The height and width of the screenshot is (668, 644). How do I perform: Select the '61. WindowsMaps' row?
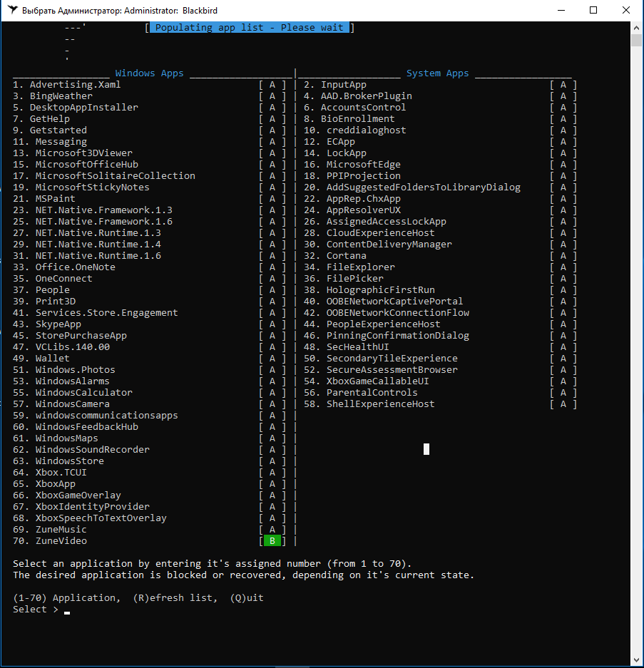point(149,438)
